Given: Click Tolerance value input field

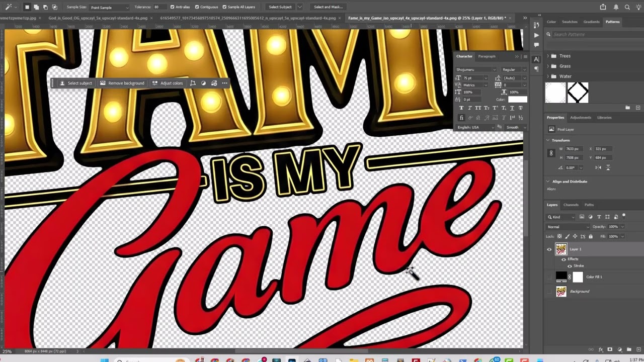Looking at the screenshot, I should click(x=159, y=7).
